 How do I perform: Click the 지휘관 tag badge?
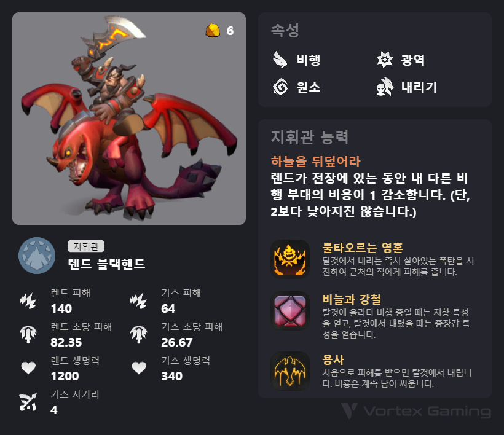[86, 246]
